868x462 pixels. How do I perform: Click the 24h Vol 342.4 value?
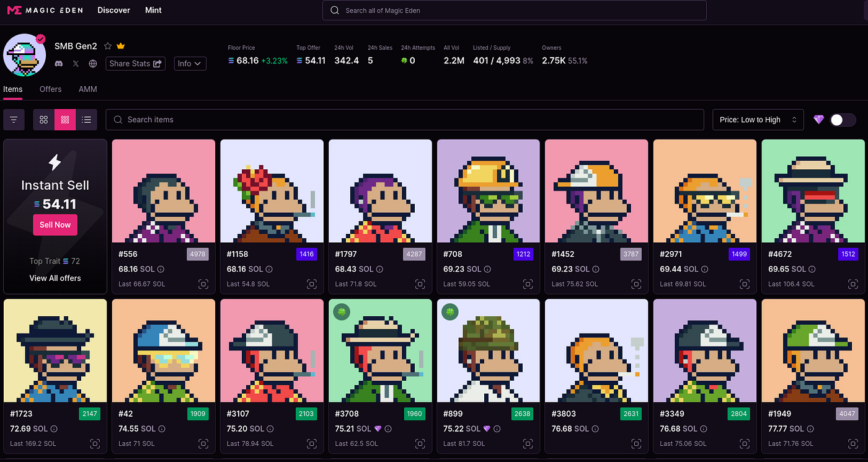click(347, 61)
